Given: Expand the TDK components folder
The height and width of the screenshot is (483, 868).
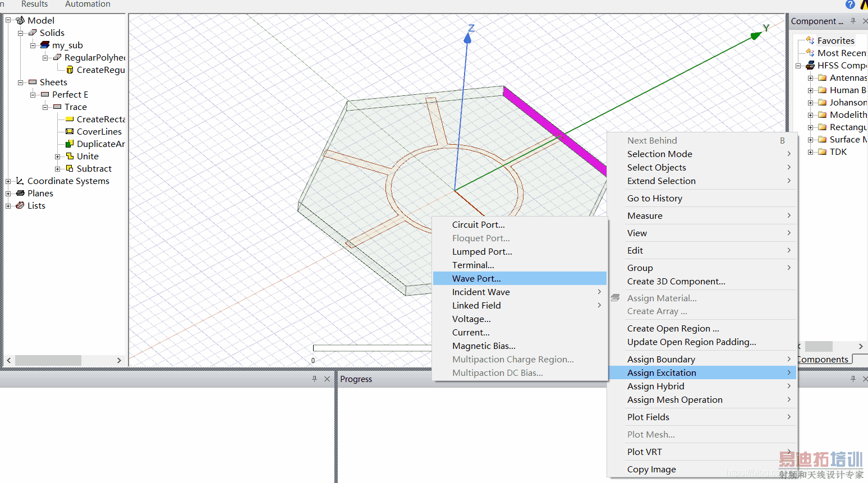Looking at the screenshot, I should [x=810, y=152].
